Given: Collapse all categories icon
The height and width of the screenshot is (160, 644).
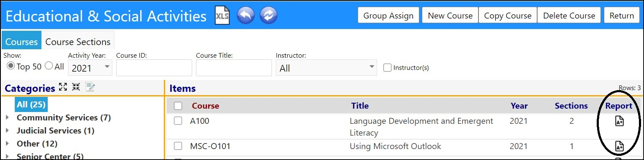Looking at the screenshot, I should [x=76, y=87].
